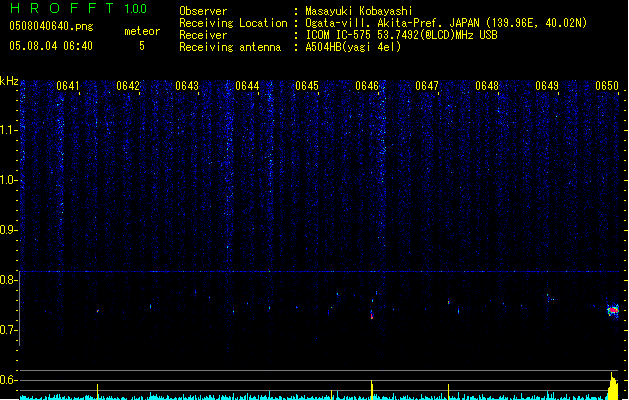
Task: Select the filename 0508040640.png
Action: 51,26
